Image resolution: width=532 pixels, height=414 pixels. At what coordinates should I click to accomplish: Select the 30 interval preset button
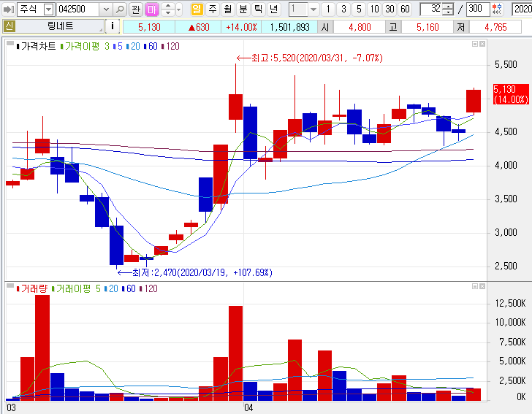tap(389, 9)
